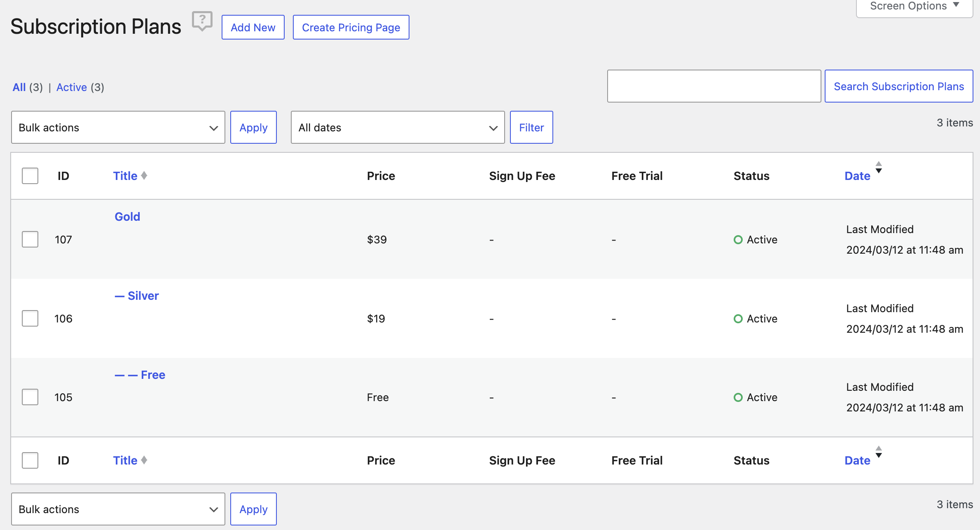The image size is (980, 530).
Task: Click the $19 price cell
Action: click(376, 319)
